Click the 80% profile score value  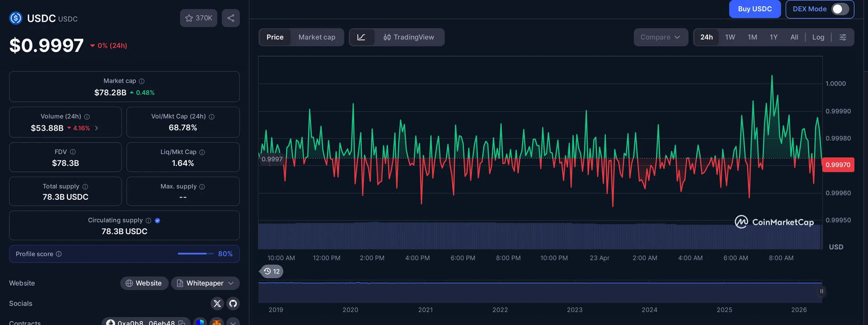[225, 254]
